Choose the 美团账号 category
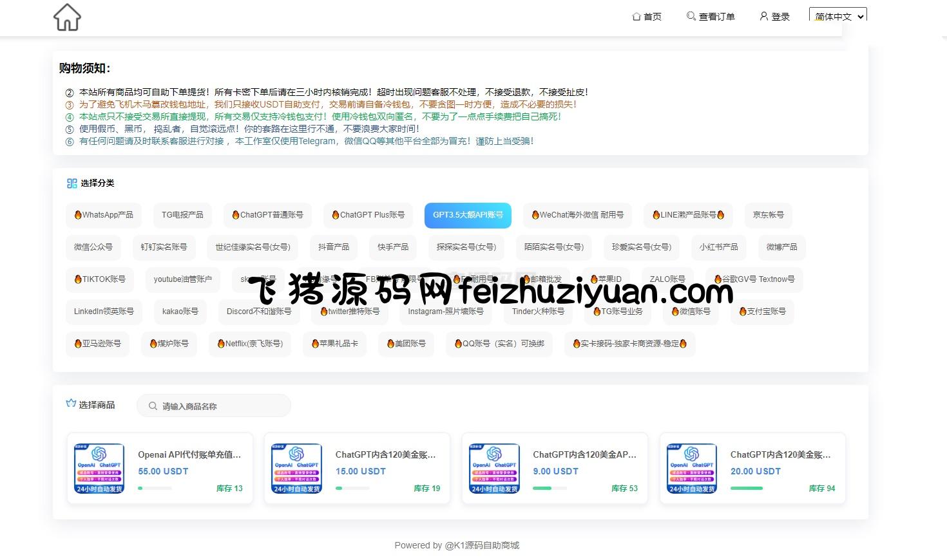 click(406, 344)
